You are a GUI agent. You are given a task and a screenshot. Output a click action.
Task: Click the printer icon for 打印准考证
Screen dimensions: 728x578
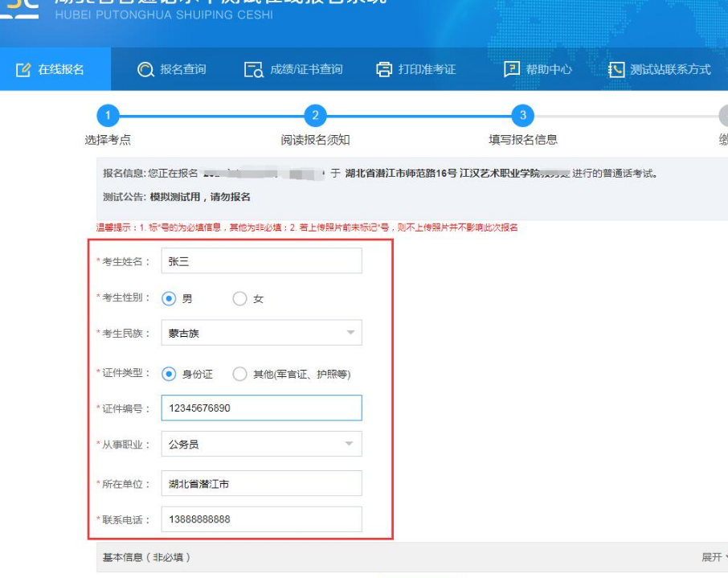click(384, 70)
